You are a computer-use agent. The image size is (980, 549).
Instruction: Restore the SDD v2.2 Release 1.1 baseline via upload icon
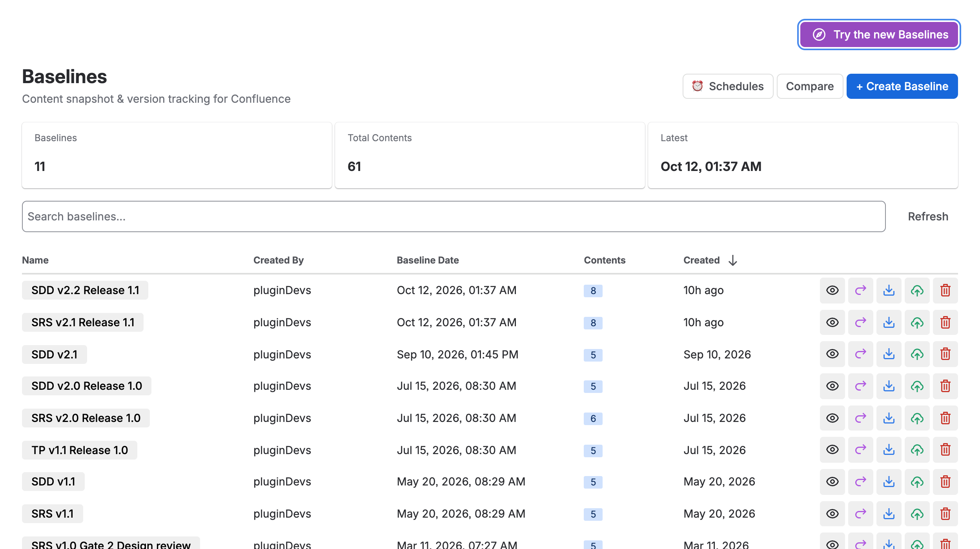click(917, 291)
